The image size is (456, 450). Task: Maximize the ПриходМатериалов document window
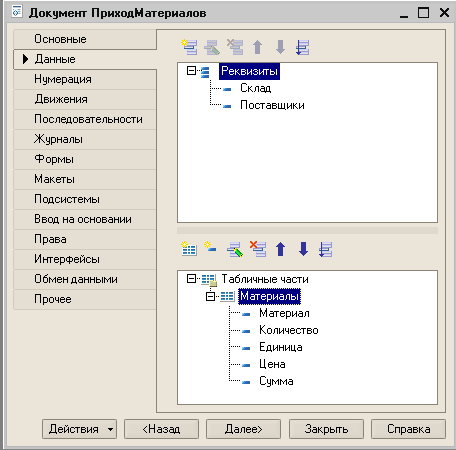[x=424, y=13]
